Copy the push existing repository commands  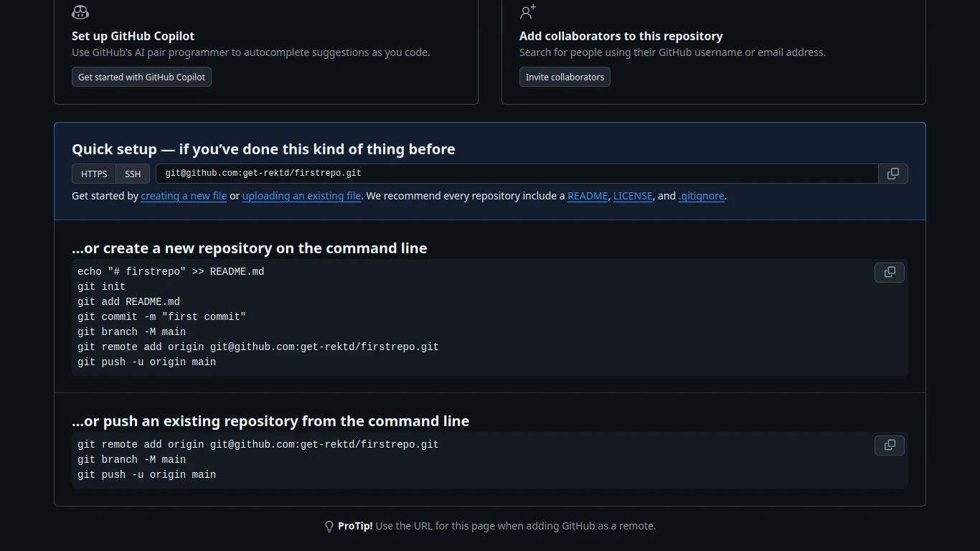pos(889,445)
